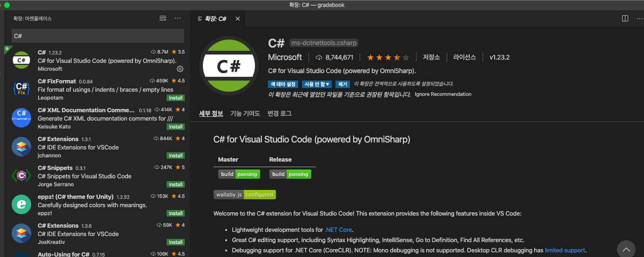644x257 pixels.
Task: Select the C# FixFormat extension icon
Action: coord(21,89)
